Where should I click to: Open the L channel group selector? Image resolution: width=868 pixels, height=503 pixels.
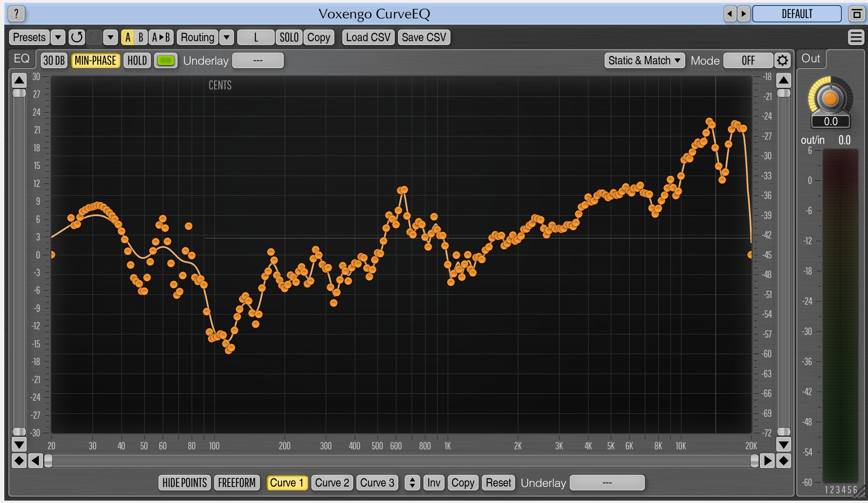click(x=256, y=37)
